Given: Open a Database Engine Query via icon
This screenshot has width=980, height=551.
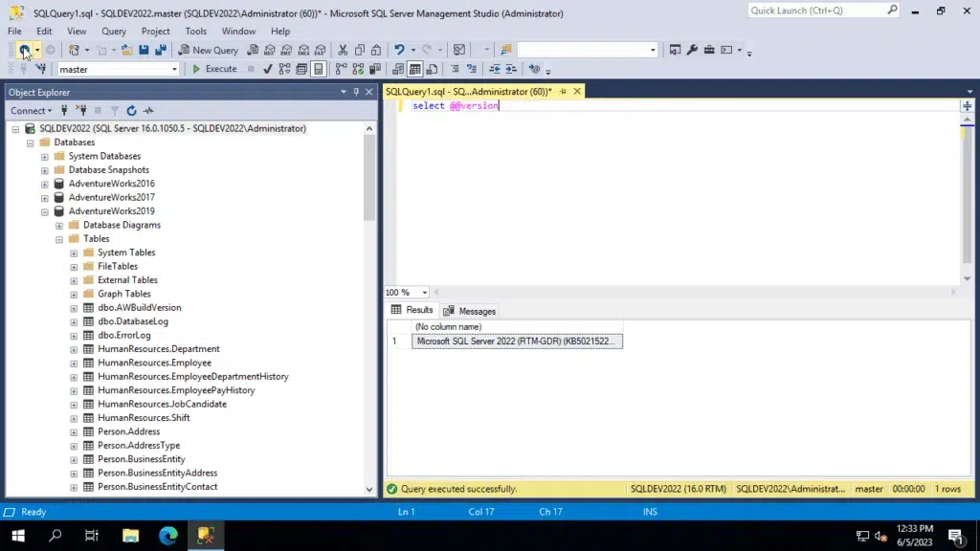Looking at the screenshot, I should point(253,50).
